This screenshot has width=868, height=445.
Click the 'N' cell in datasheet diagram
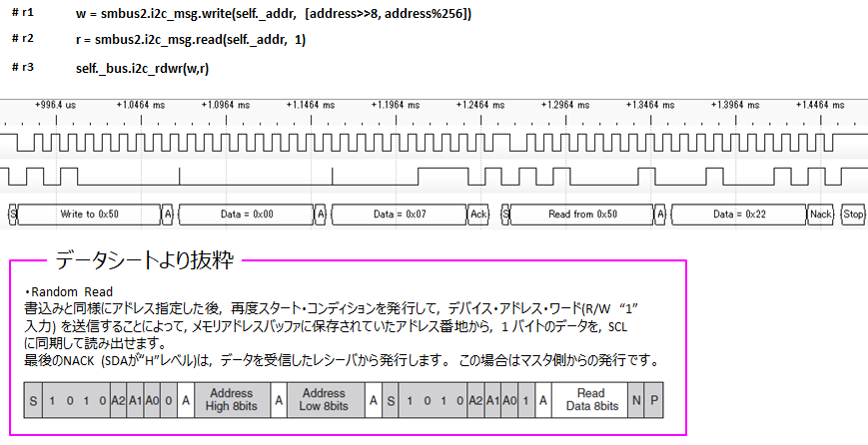636,400
